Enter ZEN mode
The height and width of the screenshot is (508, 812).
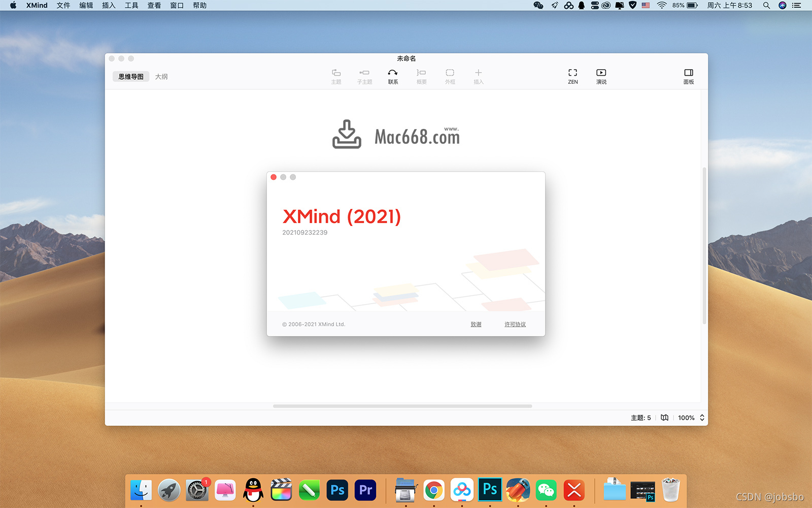click(573, 76)
